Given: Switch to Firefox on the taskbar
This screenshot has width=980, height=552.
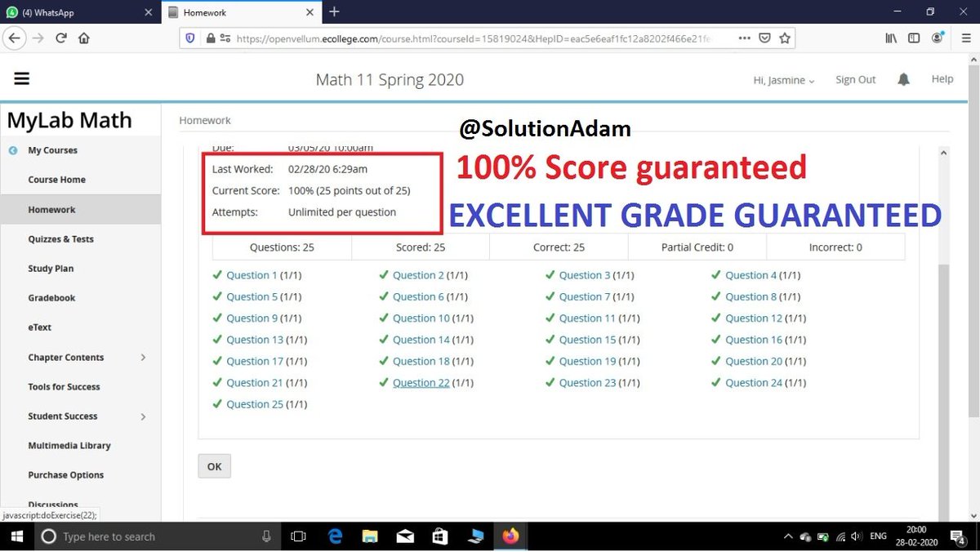Looking at the screenshot, I should click(x=510, y=536).
